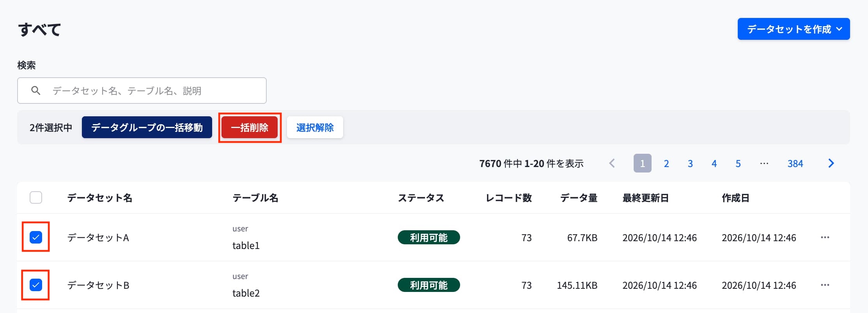
Task: Jump to page 2
Action: tap(666, 164)
